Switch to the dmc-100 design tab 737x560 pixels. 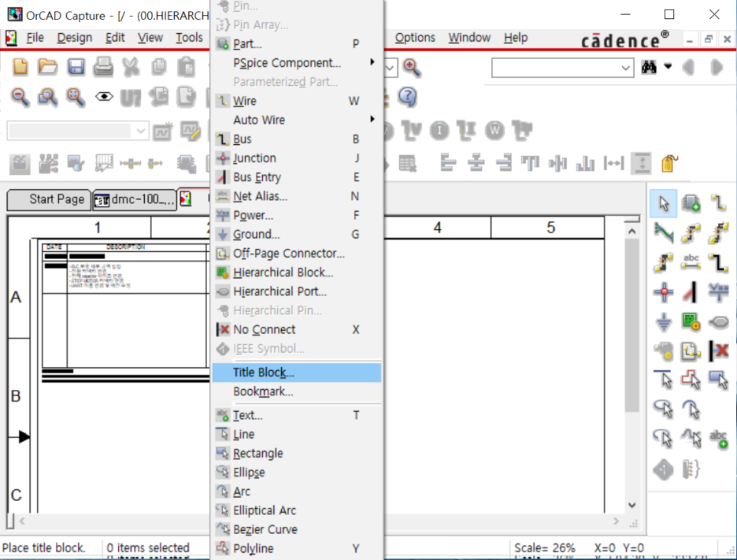[135, 200]
